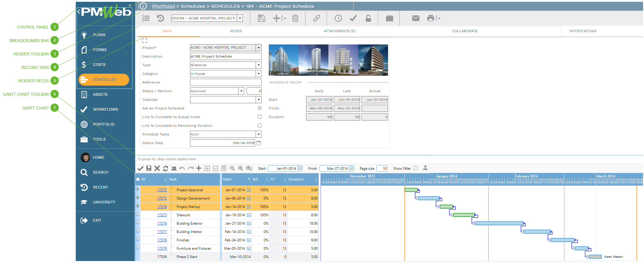Print the schedule with the printer icon

coord(431,18)
